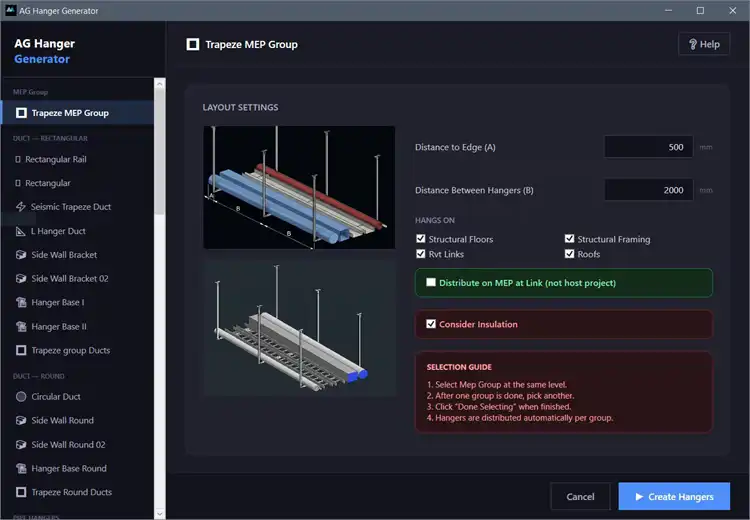Click the Side Wall Bracket 02 icon

coord(21,278)
